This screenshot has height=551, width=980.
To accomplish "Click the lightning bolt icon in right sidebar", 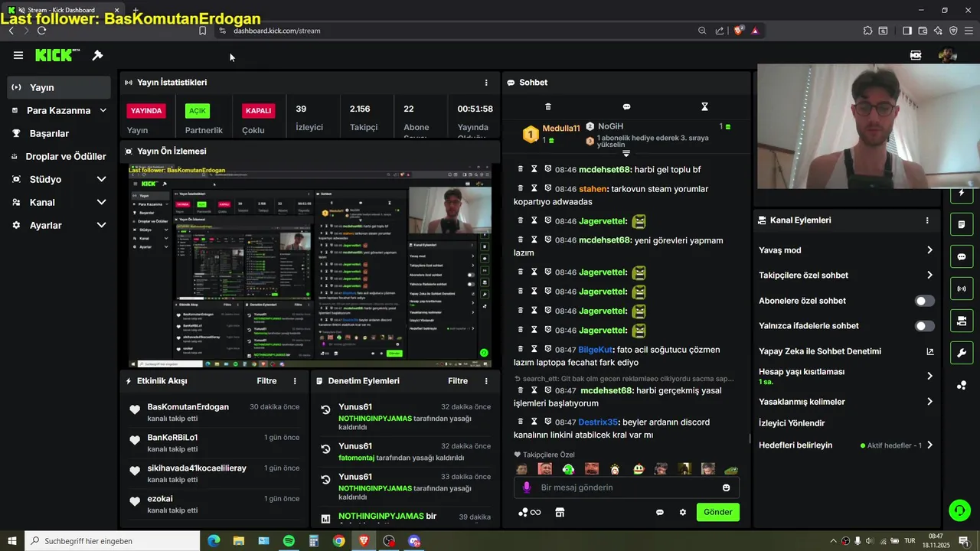I will (x=962, y=194).
